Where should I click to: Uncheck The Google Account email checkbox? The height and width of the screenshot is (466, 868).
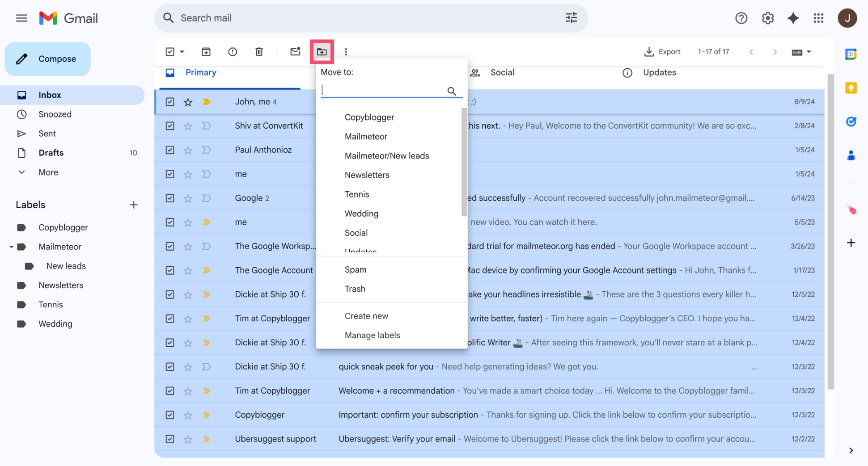[x=170, y=270]
